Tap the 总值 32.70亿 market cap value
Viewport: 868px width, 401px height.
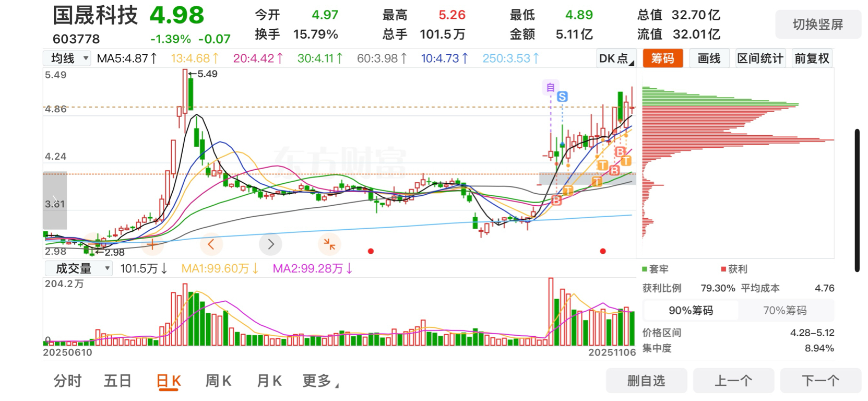coord(696,15)
